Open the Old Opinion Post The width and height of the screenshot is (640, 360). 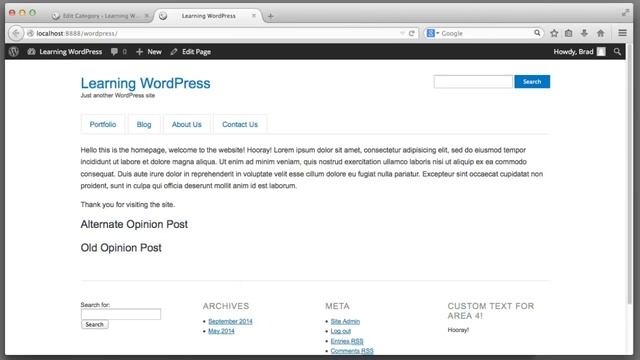(x=121, y=248)
